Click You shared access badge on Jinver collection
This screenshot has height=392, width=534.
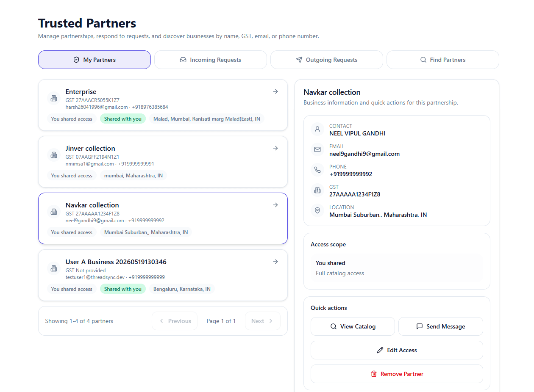point(72,176)
